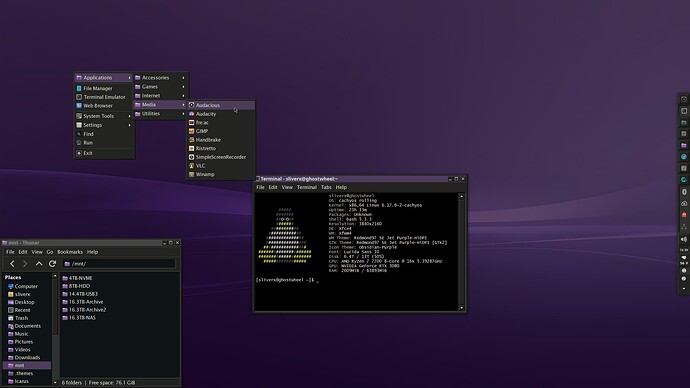Viewport: 690px width, 388px height.
Task: Expand the Utilities submenu
Action: click(160, 113)
